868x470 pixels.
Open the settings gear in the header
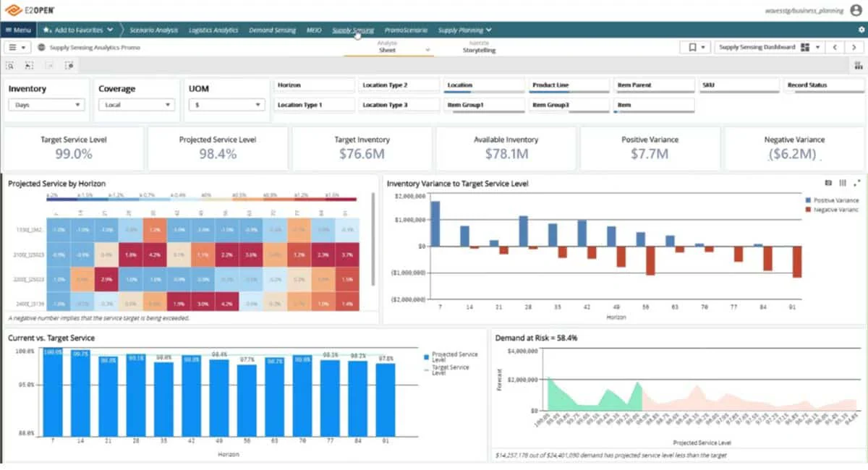pyautogui.click(x=861, y=30)
